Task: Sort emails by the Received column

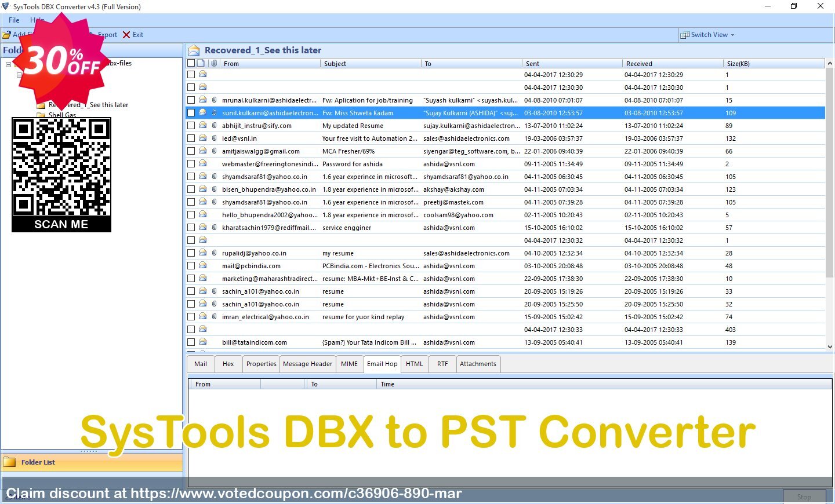Action: (x=672, y=64)
